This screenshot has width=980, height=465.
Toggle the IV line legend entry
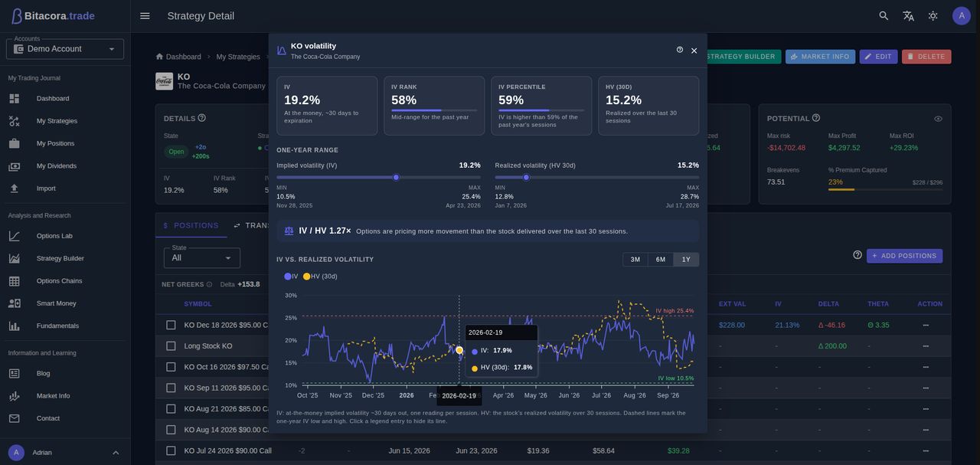coord(291,277)
